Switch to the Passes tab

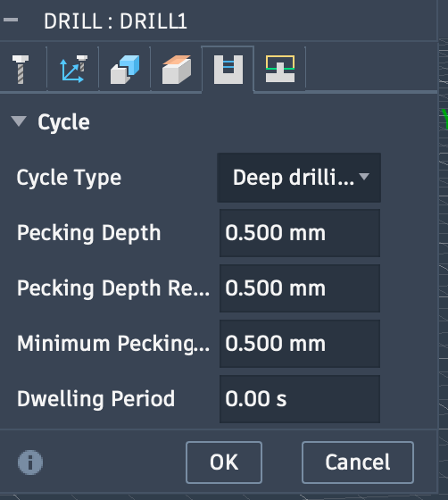pyautogui.click(x=177, y=70)
